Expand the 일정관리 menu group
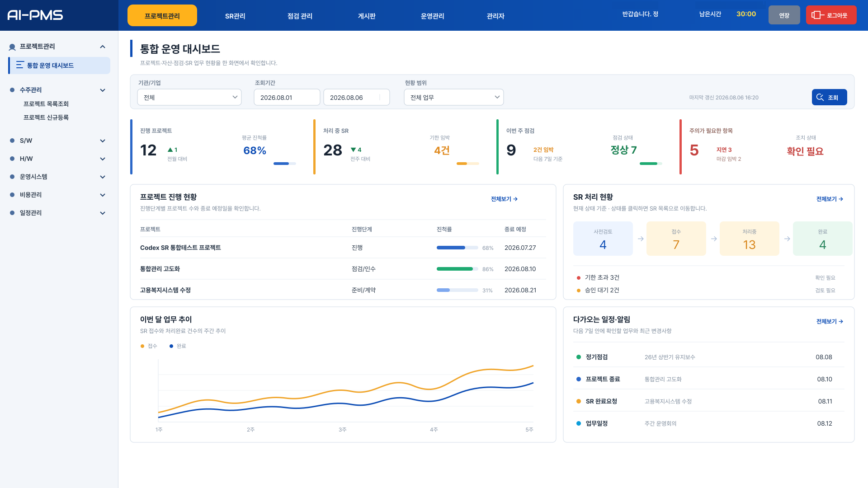The width and height of the screenshot is (868, 488). click(x=103, y=213)
